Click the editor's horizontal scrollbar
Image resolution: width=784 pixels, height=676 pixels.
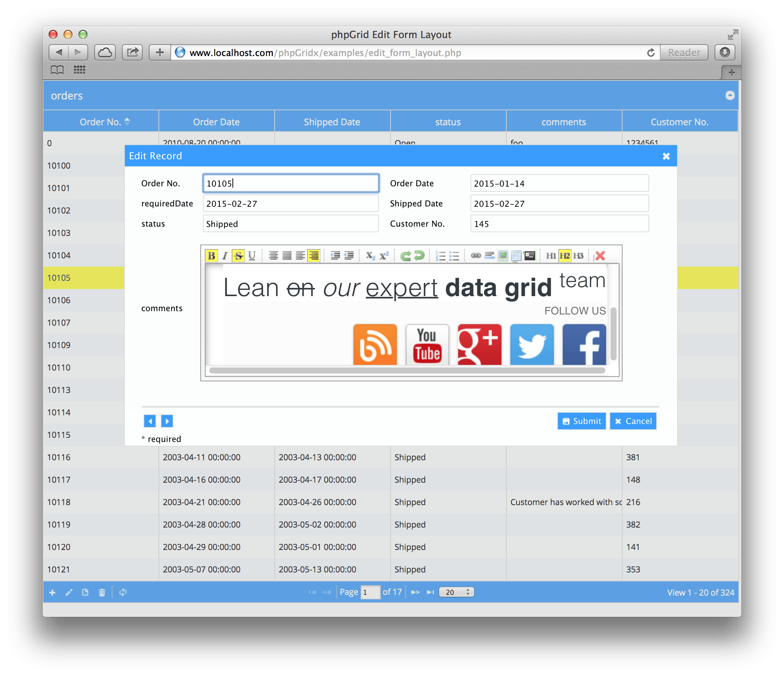click(x=407, y=371)
